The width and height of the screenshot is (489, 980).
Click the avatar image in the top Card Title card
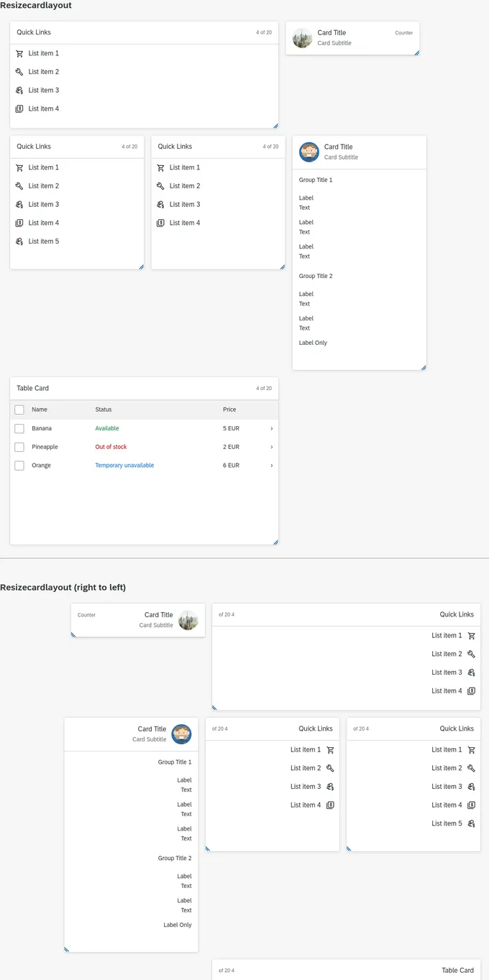(303, 38)
